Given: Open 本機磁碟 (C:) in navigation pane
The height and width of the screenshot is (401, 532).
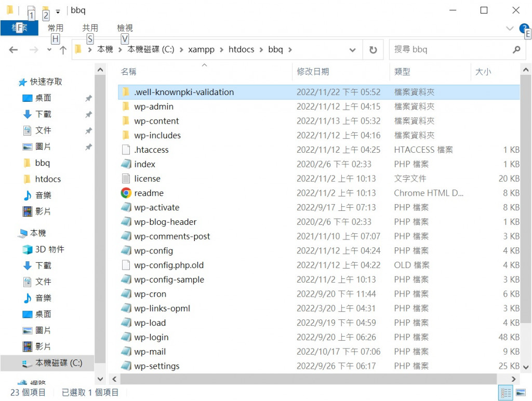Looking at the screenshot, I should [58, 363].
